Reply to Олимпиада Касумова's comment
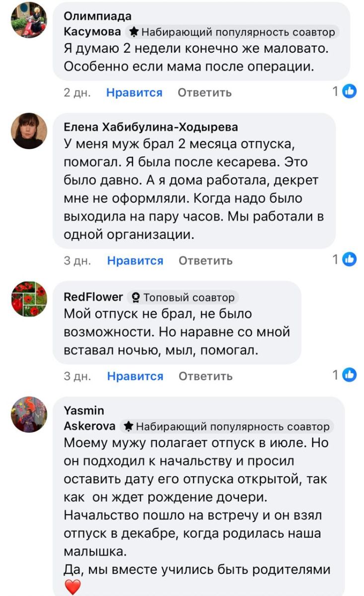The width and height of the screenshot is (364, 596). (205, 92)
